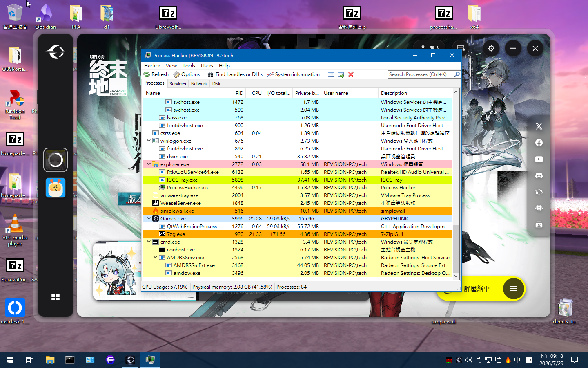Sort processes by the PID column header
The image size is (588, 368).
(x=235, y=93)
